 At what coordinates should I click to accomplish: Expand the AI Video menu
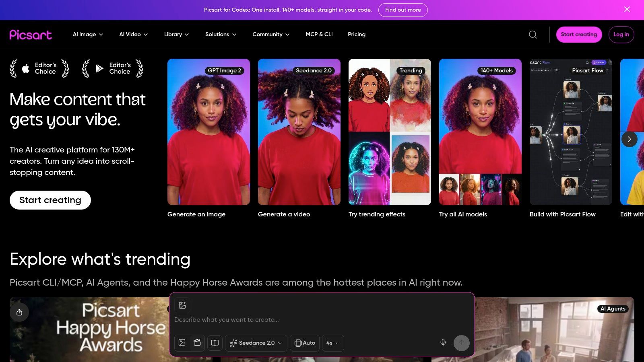point(134,35)
